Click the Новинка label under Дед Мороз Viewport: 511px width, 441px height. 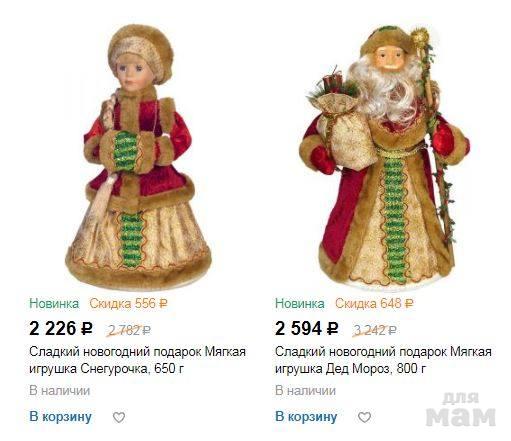[300, 303]
